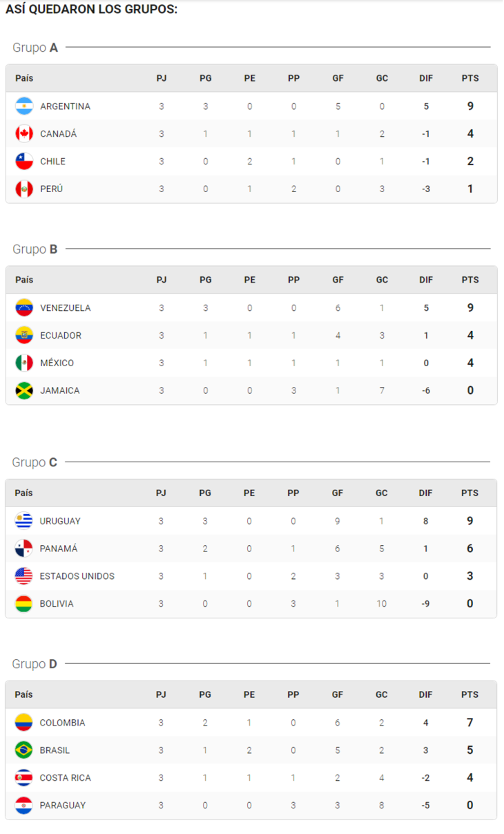Click the GF column header in Grupo C
Viewport: 504px width, 834px height.
338,493
